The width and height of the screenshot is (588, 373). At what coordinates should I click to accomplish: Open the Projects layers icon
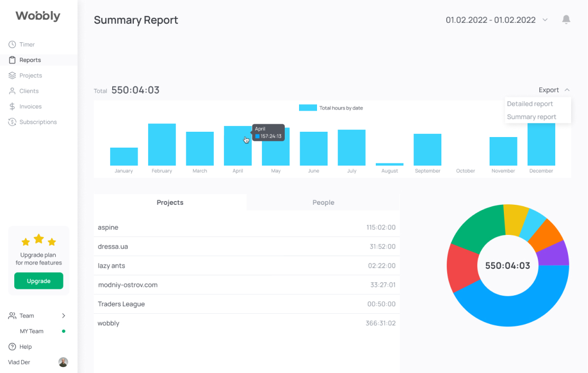[x=12, y=75]
